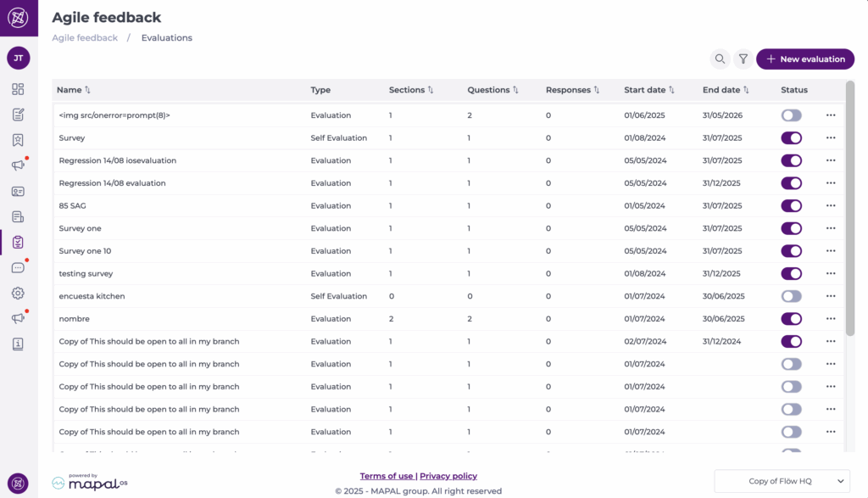
Task: Click the New evaluation button
Action: (804, 59)
